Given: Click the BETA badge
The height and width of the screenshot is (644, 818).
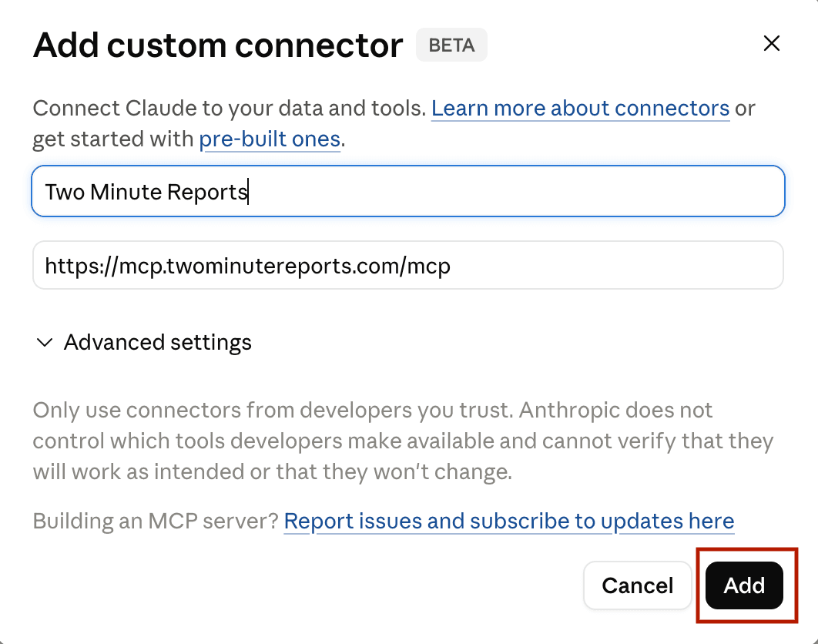Looking at the screenshot, I should coord(452,45).
